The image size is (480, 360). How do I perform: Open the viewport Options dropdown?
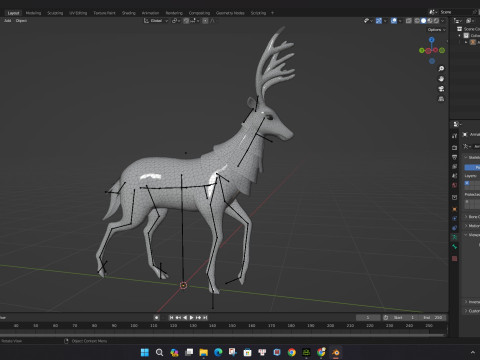[436, 30]
